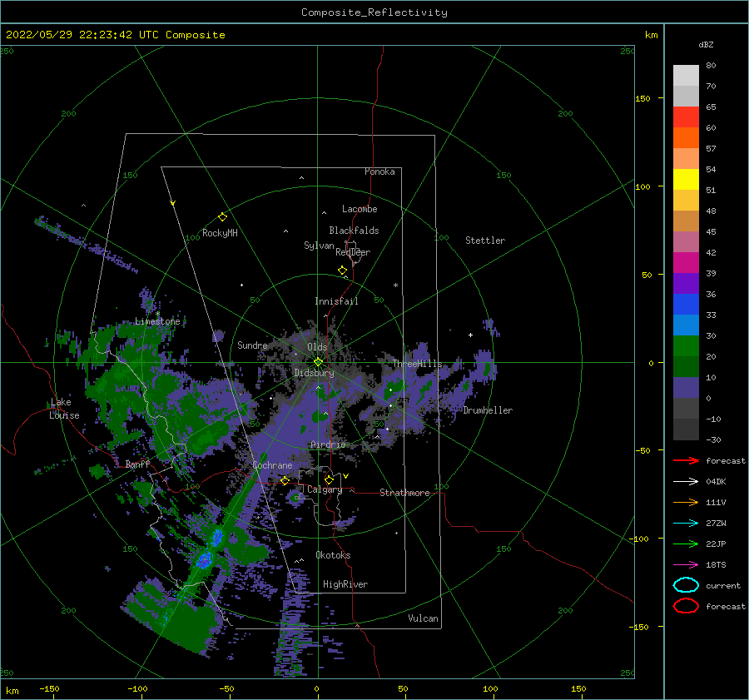This screenshot has height=700, width=749.
Task: Select the orange 111V arrow icon
Action: (686, 502)
